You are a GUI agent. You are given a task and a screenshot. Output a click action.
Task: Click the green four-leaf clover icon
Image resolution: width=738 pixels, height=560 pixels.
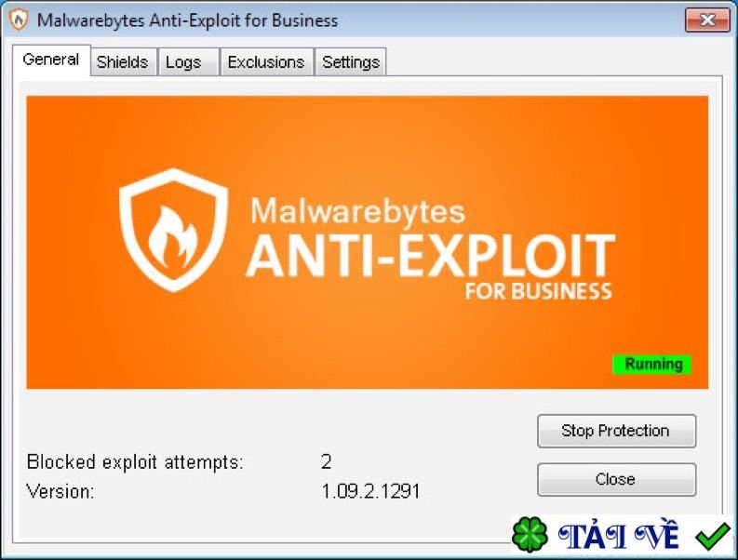click(530, 534)
